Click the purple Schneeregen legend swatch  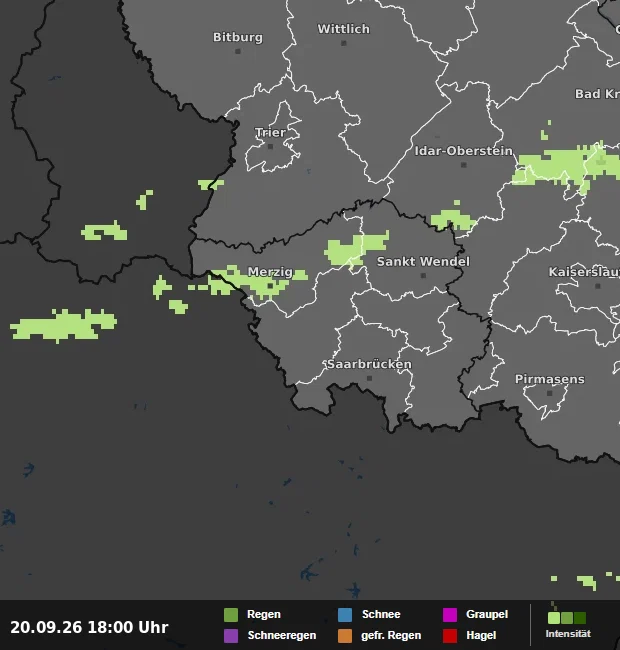[231, 636]
